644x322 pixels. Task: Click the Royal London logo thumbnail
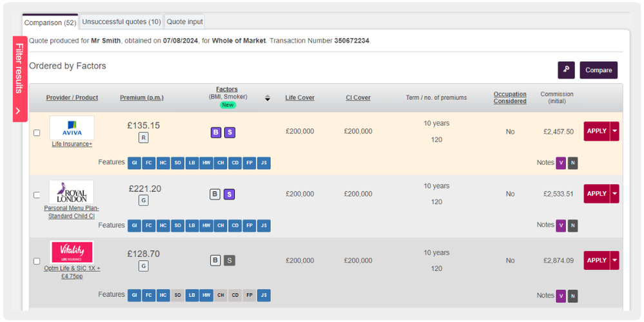72,192
